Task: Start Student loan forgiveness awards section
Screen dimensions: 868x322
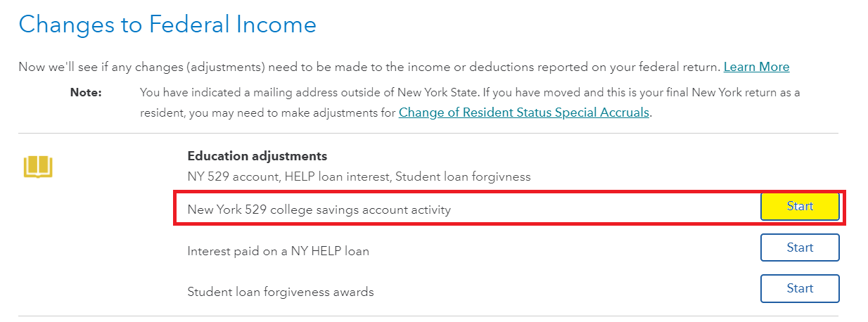Action: (800, 288)
